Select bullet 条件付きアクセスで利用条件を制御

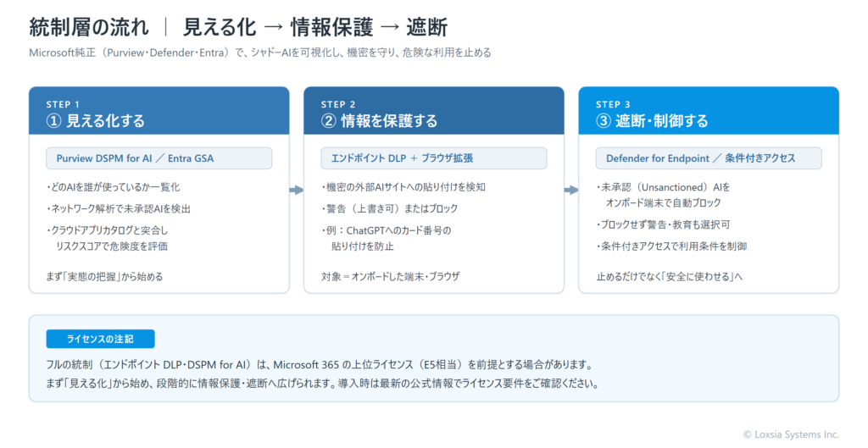671,246
